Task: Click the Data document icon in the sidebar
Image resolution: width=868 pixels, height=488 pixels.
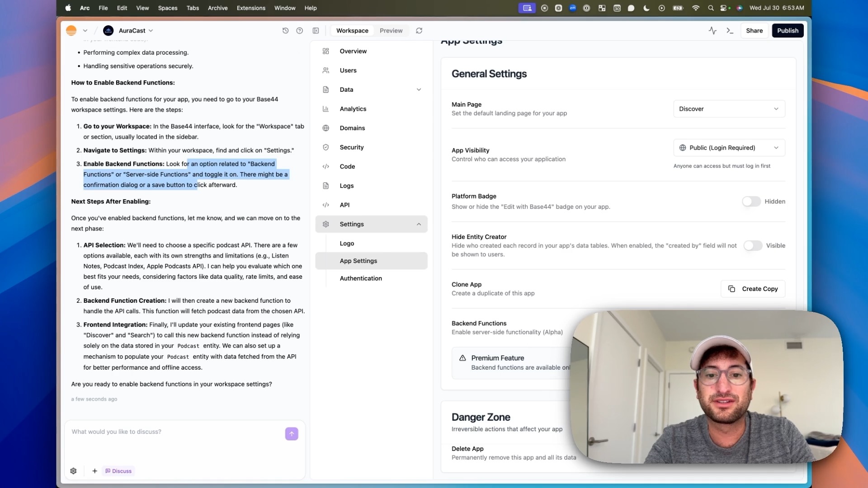Action: point(325,89)
